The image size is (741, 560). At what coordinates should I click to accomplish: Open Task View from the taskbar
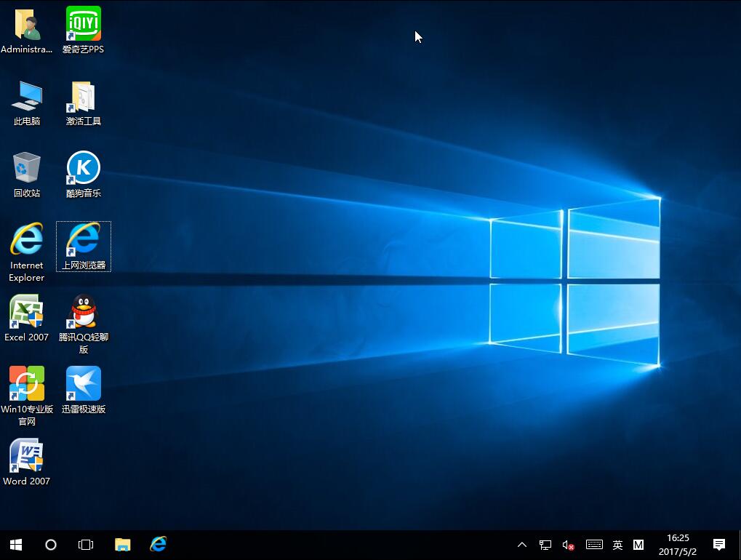[86, 545]
